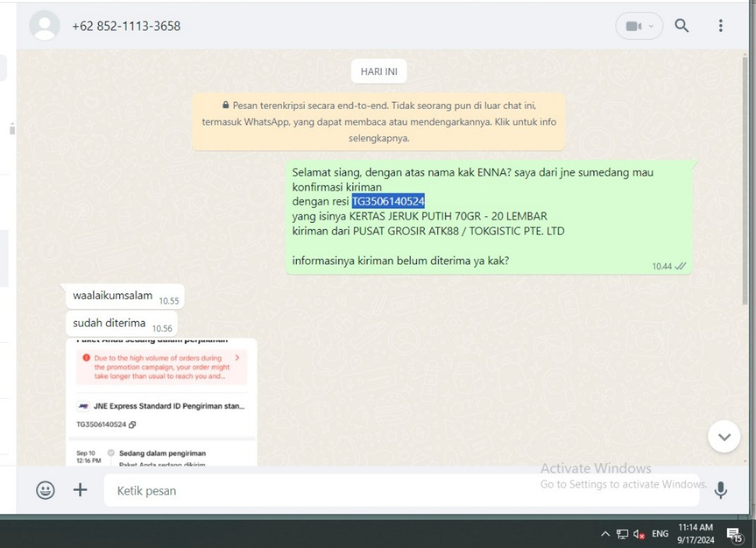
Task: Show hidden system tray icons
Action: 605,534
